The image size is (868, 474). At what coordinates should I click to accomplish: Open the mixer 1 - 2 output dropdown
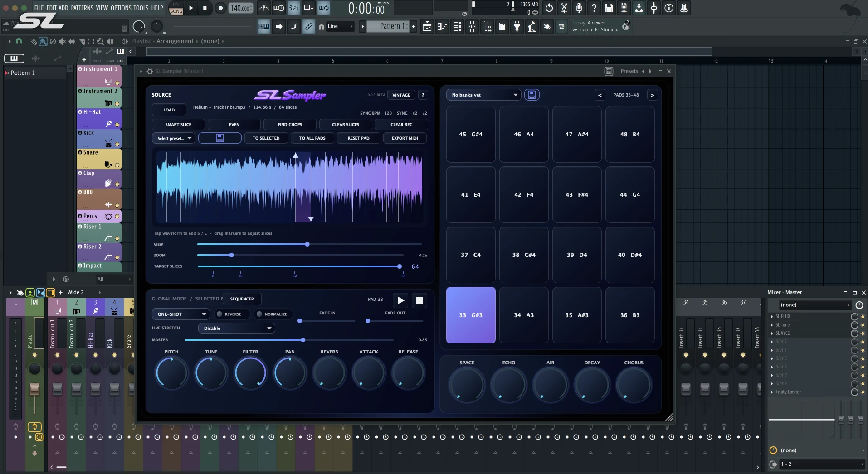pos(822,464)
